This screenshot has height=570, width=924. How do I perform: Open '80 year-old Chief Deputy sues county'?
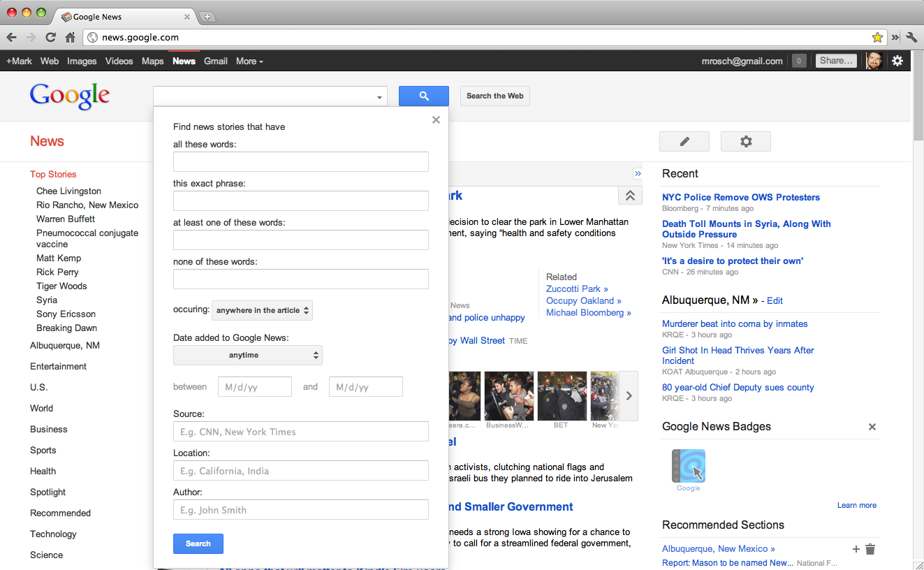(738, 388)
